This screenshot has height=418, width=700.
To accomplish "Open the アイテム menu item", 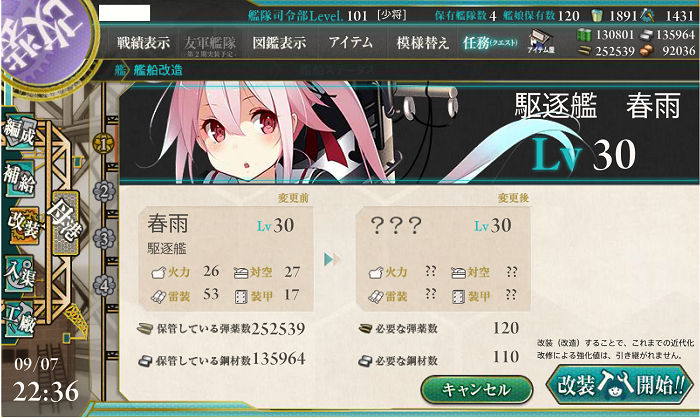I will [351, 42].
